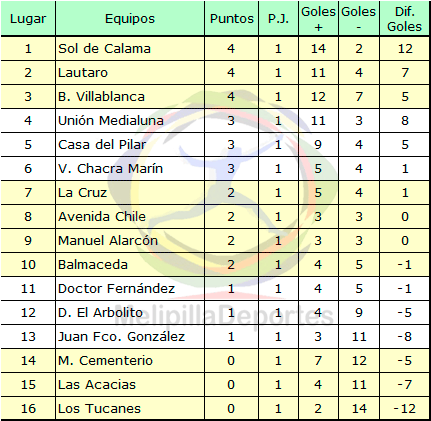Click the Casa del Pilar team name
Screen dimensions: 431x421
coord(102,145)
